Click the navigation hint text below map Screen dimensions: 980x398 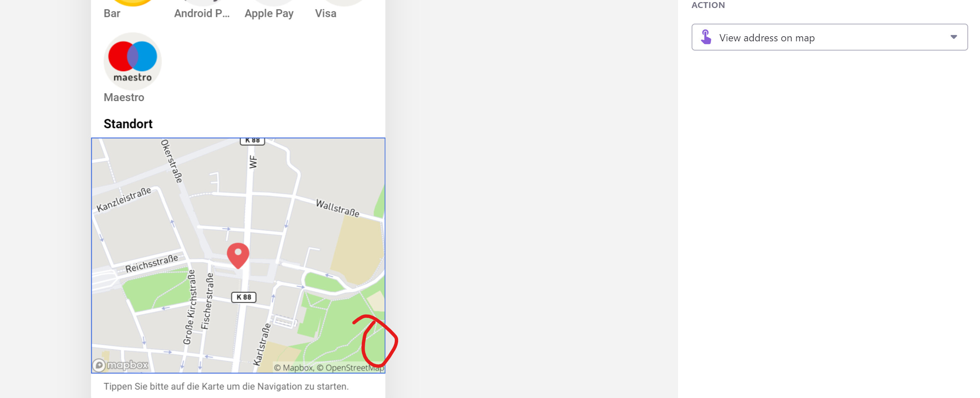226,387
